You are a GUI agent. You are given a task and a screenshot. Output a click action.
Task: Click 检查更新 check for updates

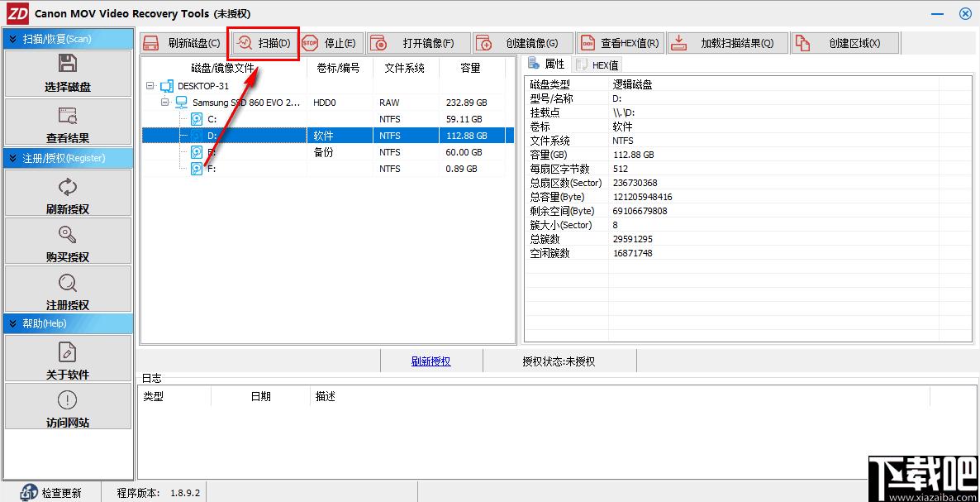[x=52, y=493]
